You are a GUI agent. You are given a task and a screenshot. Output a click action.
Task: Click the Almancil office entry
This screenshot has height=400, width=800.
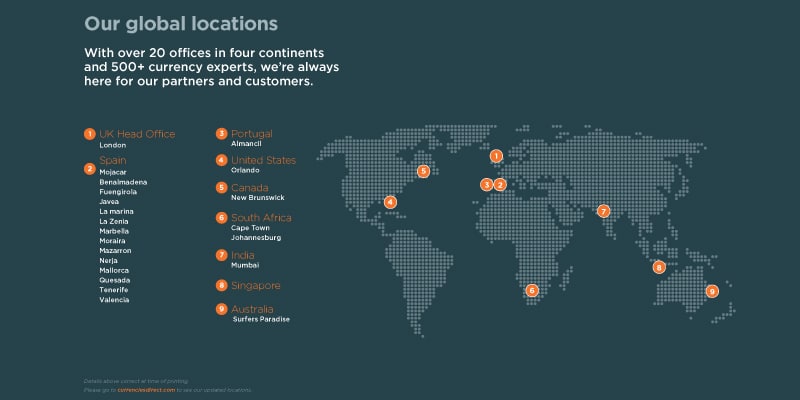tap(246, 144)
